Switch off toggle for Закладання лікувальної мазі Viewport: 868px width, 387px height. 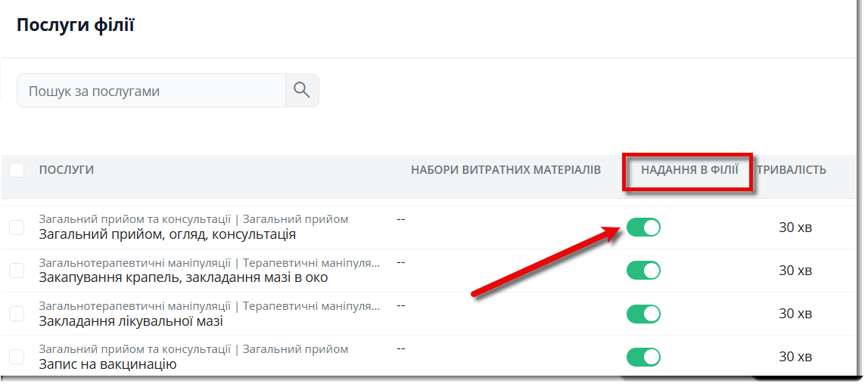tap(643, 314)
